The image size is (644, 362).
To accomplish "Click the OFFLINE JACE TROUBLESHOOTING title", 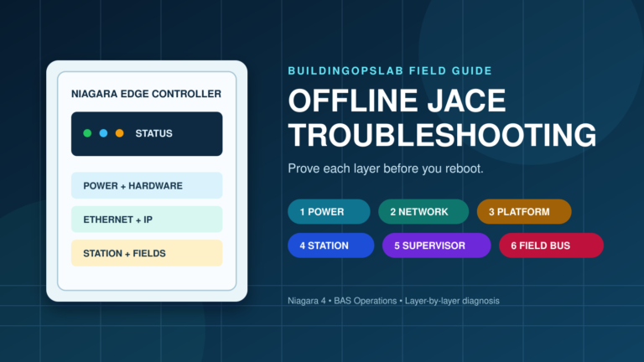I will [x=442, y=118].
